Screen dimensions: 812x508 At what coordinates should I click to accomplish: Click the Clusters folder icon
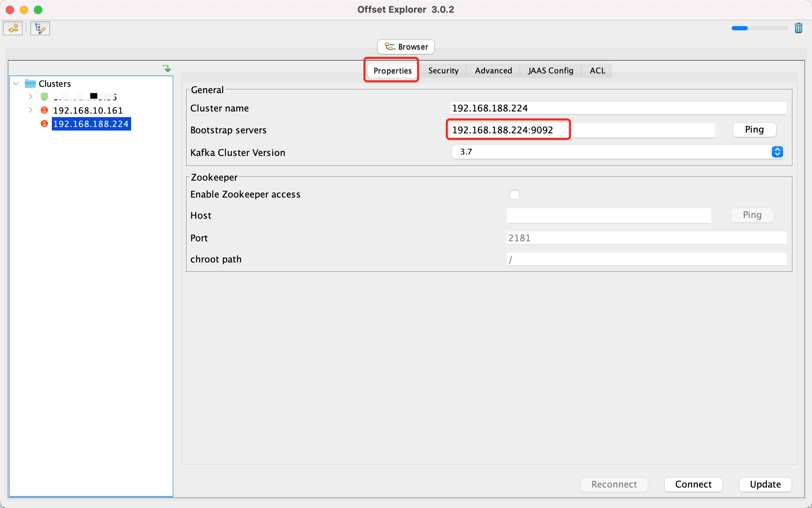tap(30, 84)
